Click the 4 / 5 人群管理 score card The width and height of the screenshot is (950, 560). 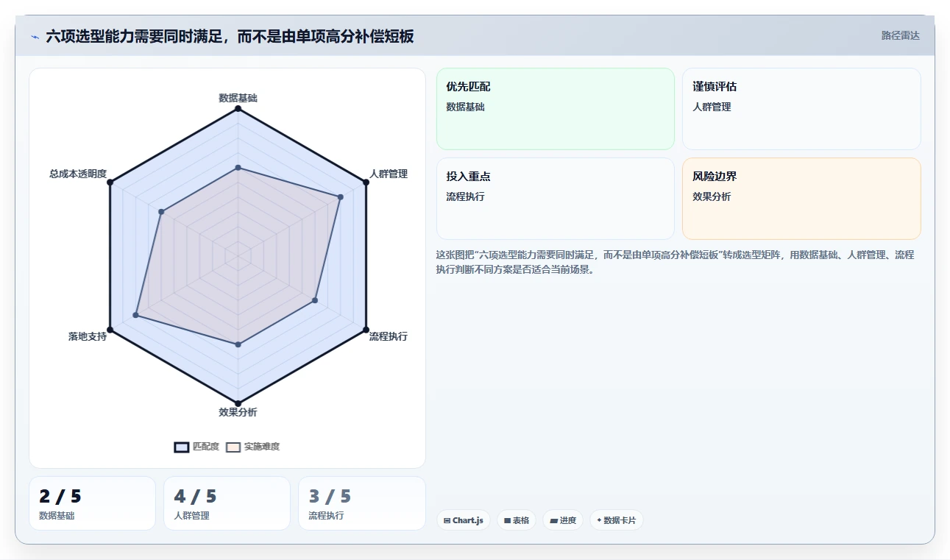click(227, 503)
